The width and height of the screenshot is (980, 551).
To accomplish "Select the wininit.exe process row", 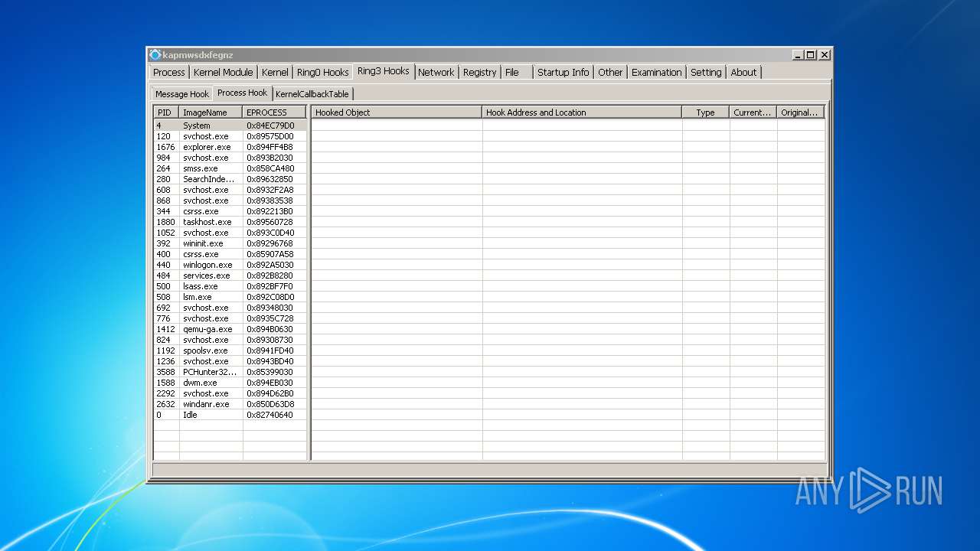I will (230, 243).
